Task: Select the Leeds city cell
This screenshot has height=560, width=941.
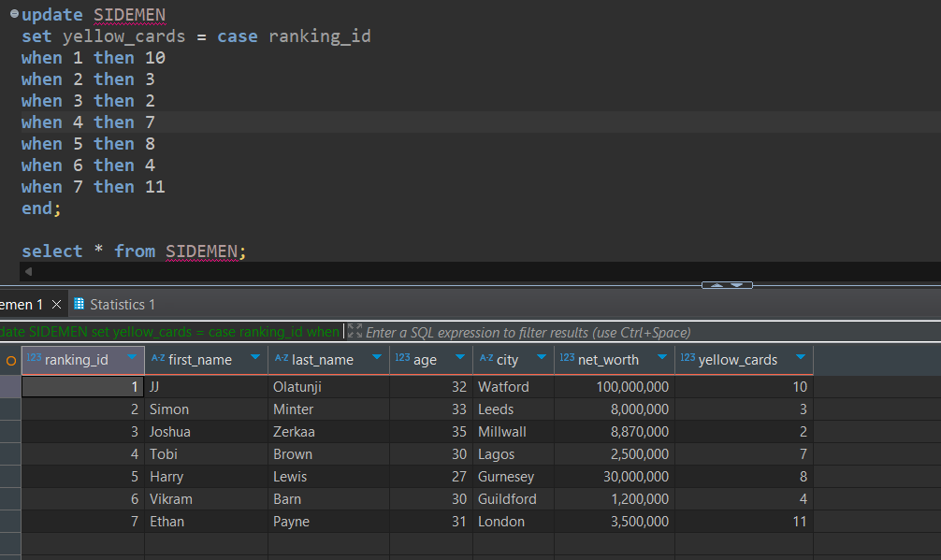Action: pos(514,409)
